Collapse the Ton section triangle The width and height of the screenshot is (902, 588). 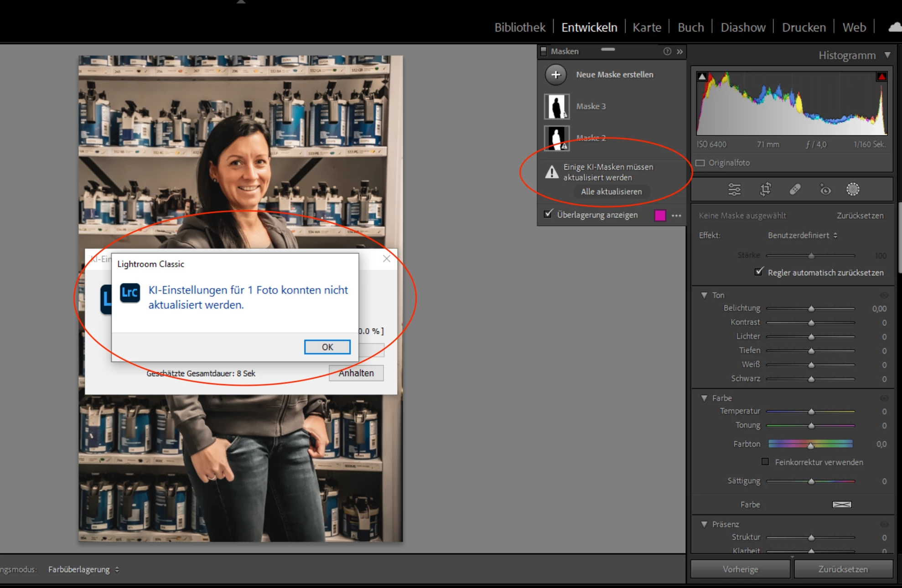click(704, 295)
